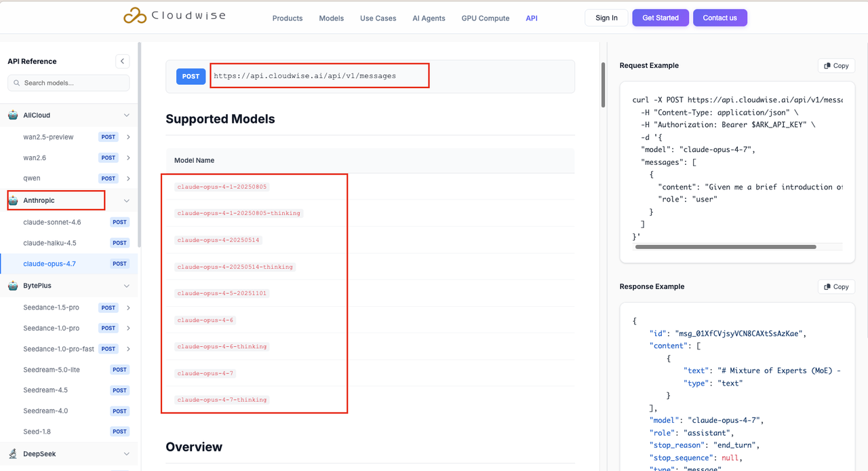Click the AliCloud provider icon
Viewport: 868px width, 471px height.
pyautogui.click(x=13, y=115)
